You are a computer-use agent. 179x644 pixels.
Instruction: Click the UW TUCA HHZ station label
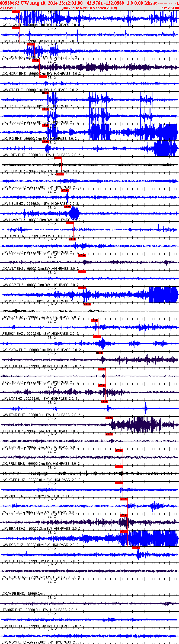pos(14,171)
